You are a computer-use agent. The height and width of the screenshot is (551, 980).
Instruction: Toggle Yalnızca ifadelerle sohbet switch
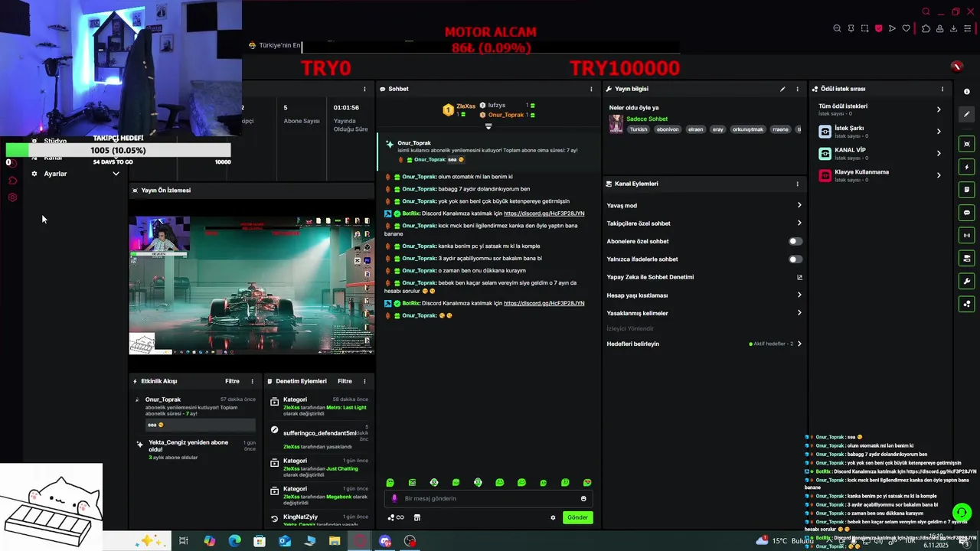[795, 259]
